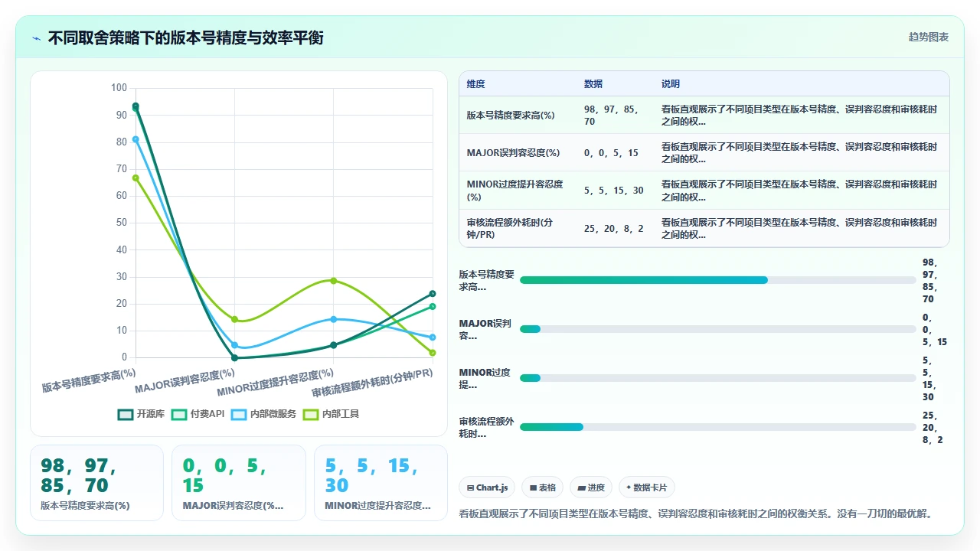
Task: Click the 版本号精度要求高 progress bar
Action: pos(717,280)
